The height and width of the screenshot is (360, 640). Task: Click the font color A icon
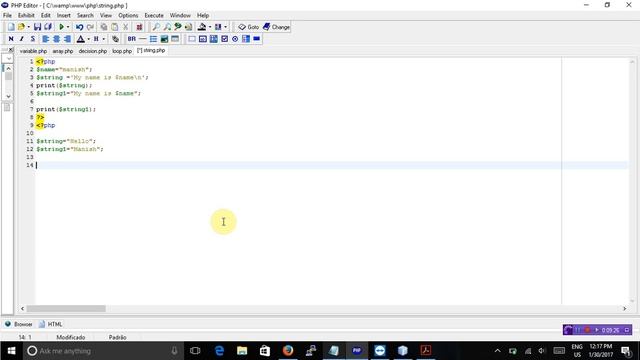tap(81, 39)
